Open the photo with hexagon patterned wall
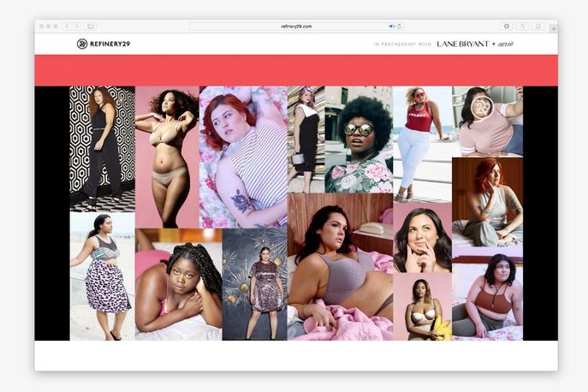Image resolution: width=588 pixels, height=392 pixels. click(102, 148)
